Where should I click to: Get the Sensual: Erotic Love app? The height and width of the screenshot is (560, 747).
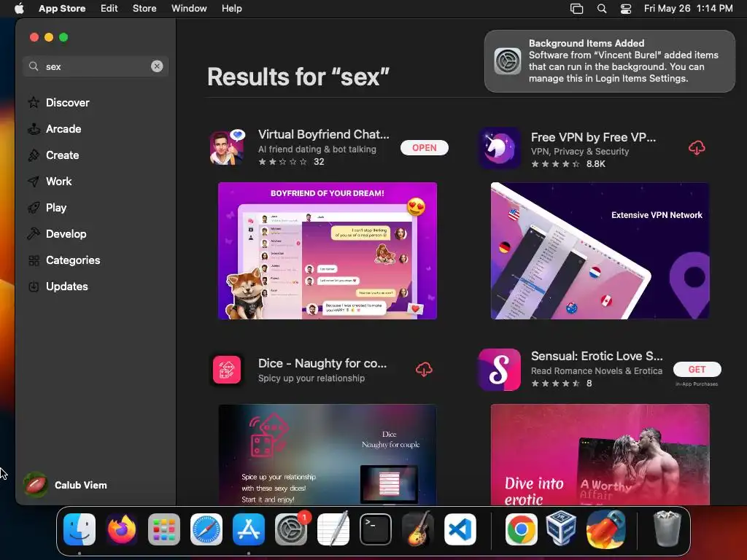tap(697, 370)
